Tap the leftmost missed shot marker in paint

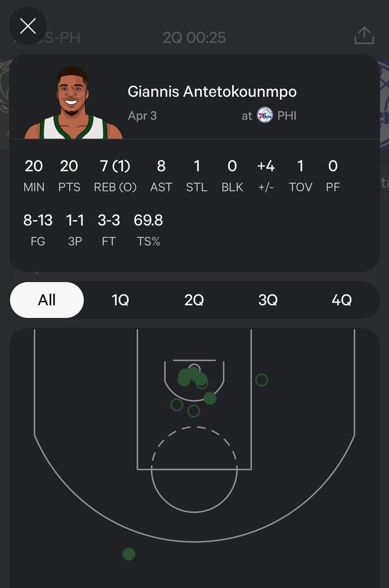point(176,405)
